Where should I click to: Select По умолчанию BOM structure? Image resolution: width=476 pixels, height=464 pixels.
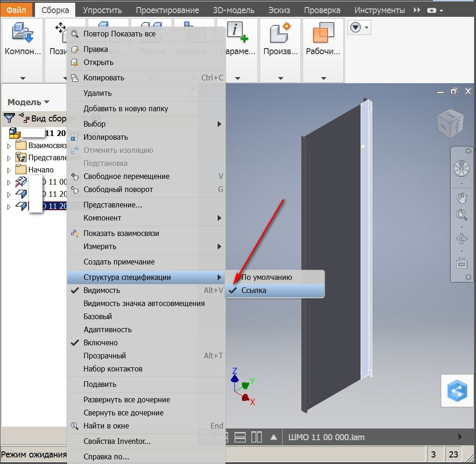pyautogui.click(x=275, y=277)
